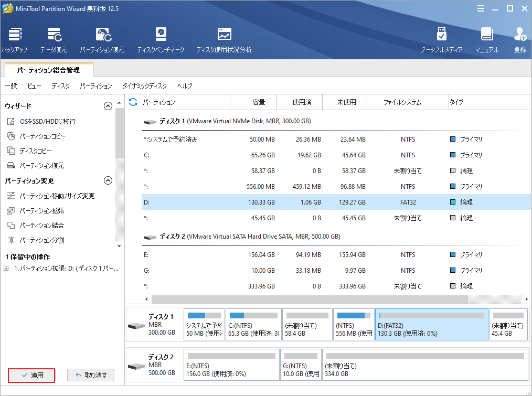This screenshot has height=396, width=532.
Task: Expand pending operation 1 パーティション拡張
Action: (6, 269)
